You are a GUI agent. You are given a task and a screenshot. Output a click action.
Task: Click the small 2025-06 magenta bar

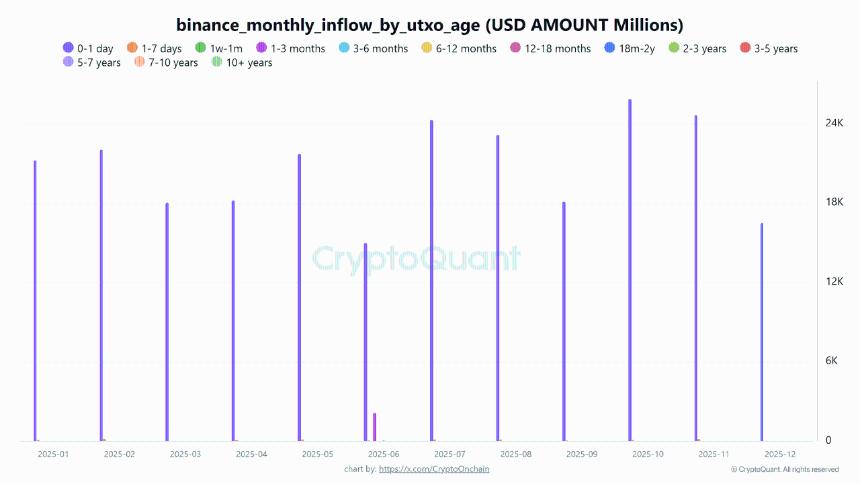coord(374,427)
